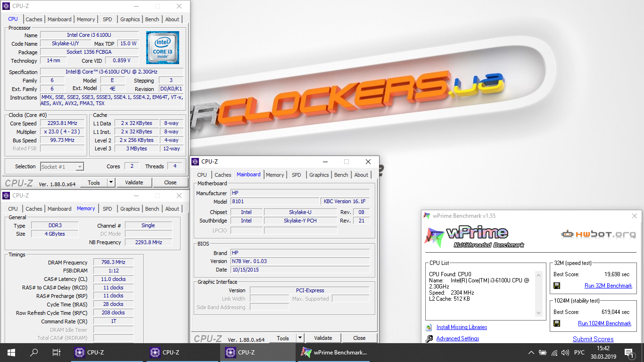
Task: Open Graphics tab in the Mainboard window
Action: (x=319, y=175)
